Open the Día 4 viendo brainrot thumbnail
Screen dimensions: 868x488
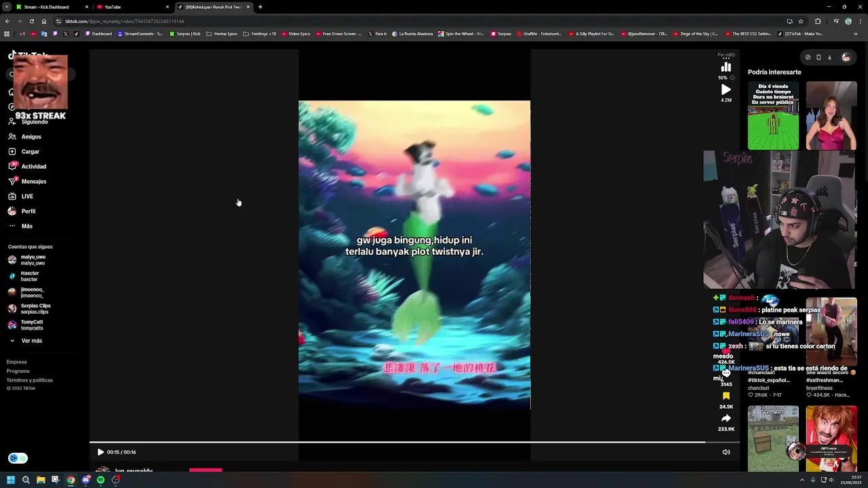pyautogui.click(x=773, y=115)
